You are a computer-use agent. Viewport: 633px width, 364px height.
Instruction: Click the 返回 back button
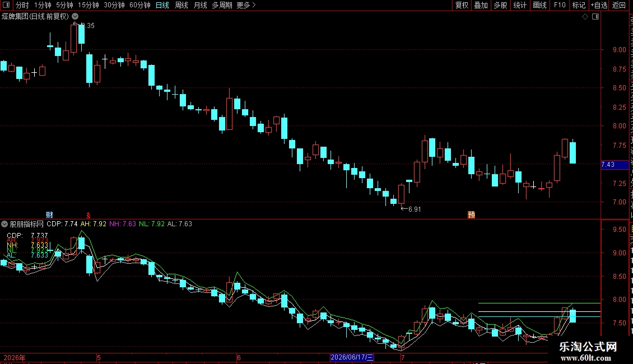point(618,5)
